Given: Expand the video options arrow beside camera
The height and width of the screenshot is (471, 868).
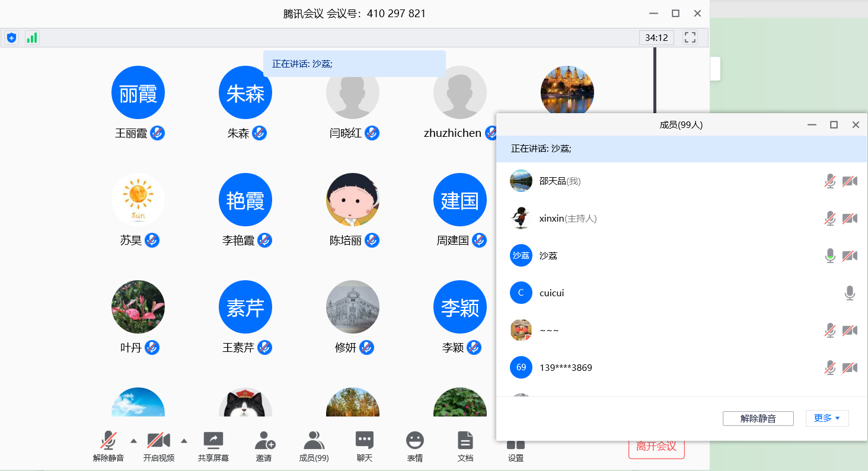Looking at the screenshot, I should [184, 441].
